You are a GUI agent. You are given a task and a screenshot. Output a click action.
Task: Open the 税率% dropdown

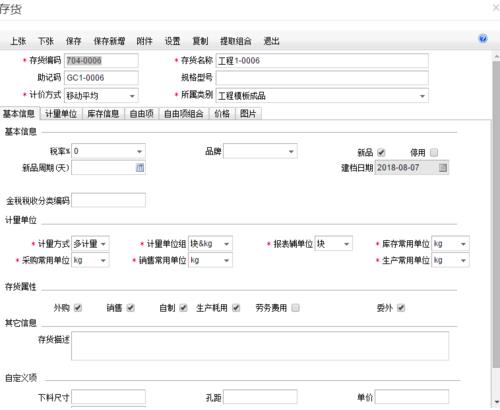pos(139,151)
